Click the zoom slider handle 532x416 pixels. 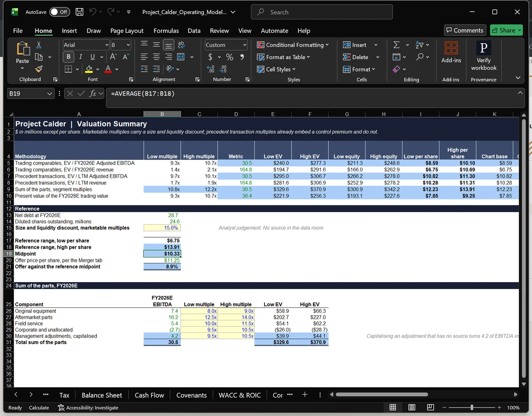coord(472,407)
